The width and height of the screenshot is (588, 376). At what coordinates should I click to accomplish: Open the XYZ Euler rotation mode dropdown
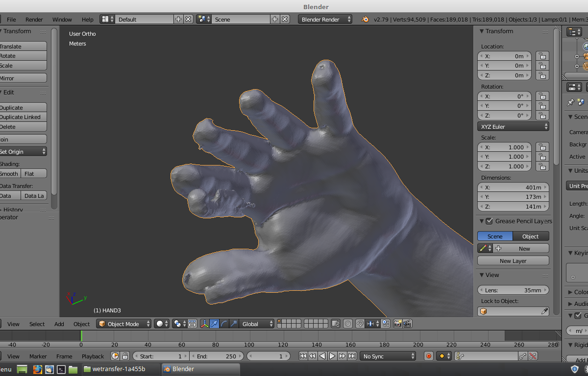[513, 126]
